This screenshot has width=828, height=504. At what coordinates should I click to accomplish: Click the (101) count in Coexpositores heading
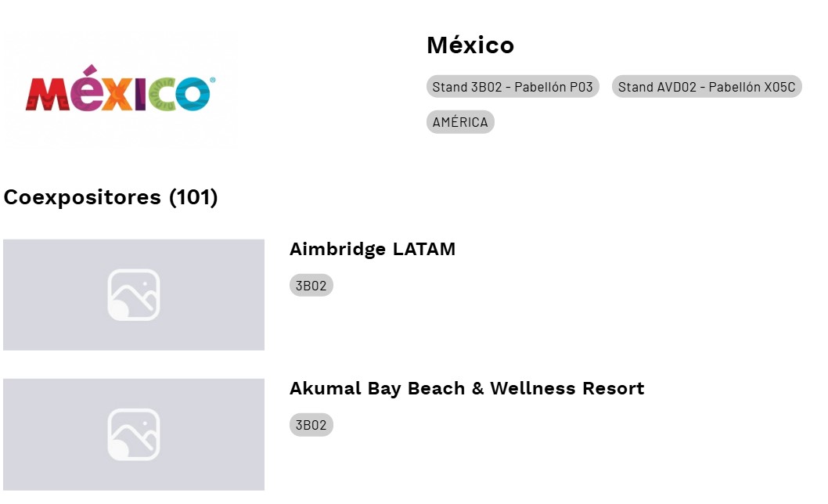coord(193,197)
